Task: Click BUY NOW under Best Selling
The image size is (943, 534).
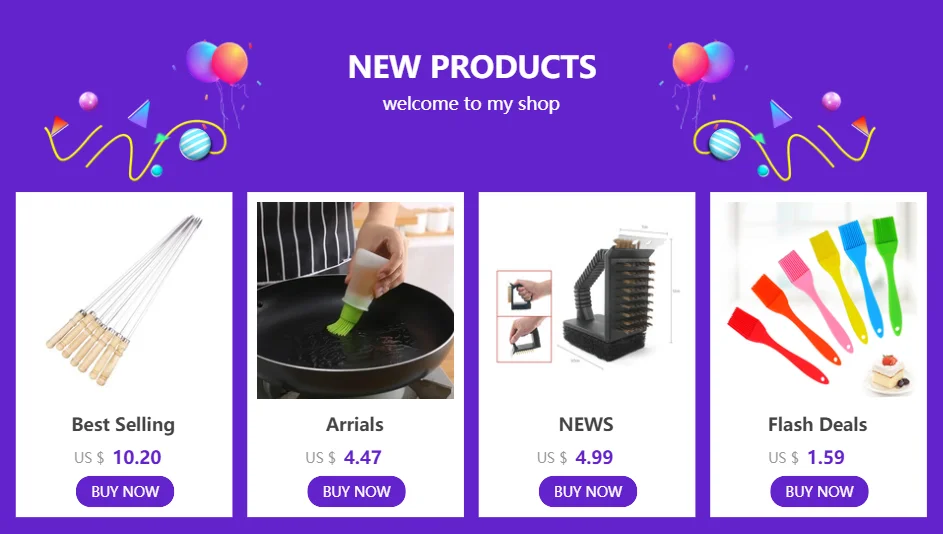Action: pos(124,491)
